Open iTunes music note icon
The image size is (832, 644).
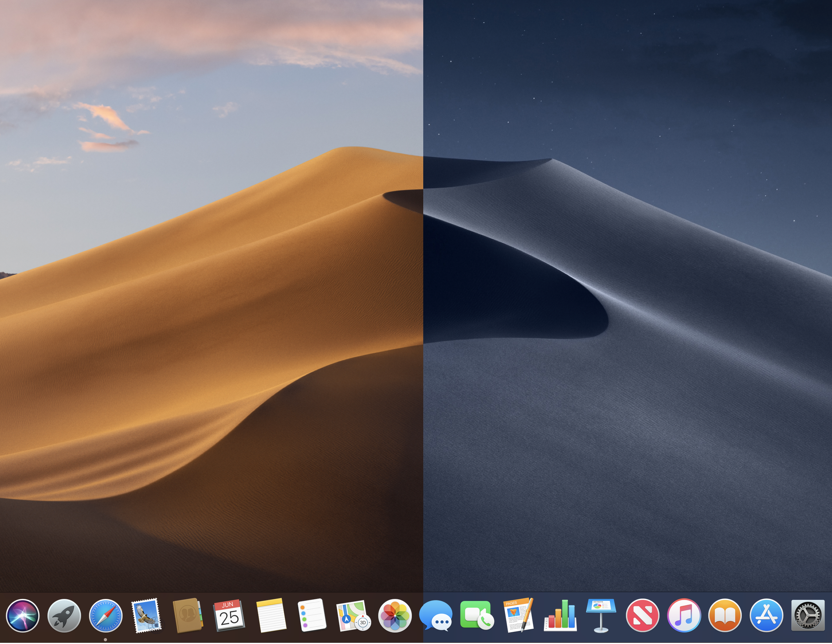pos(684,616)
